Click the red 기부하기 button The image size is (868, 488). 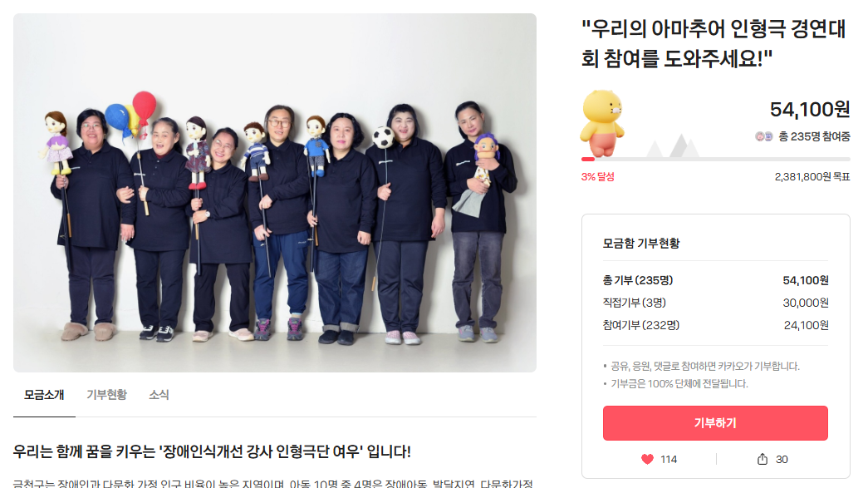[715, 423]
